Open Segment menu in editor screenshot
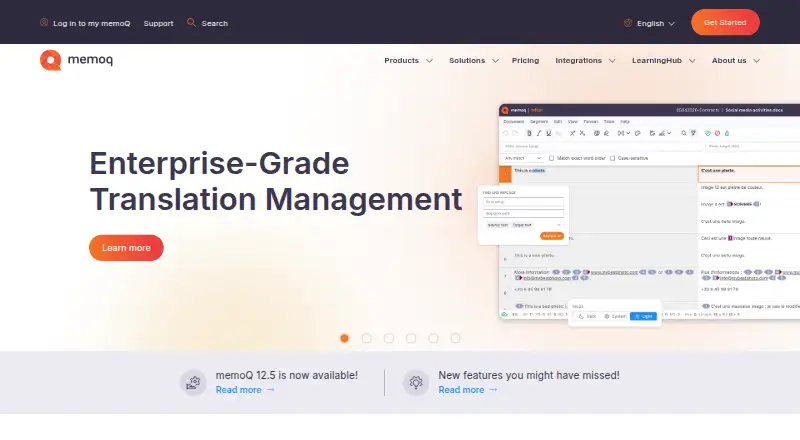The image size is (800, 440). click(x=539, y=121)
